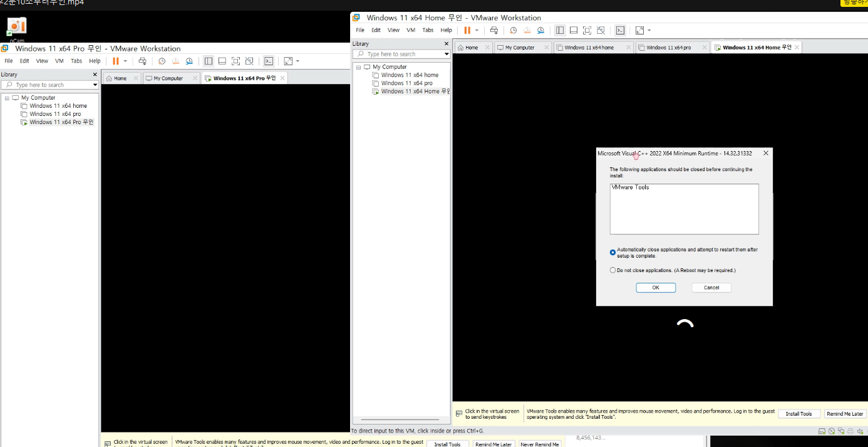Open Edit menu in Pro 무인 window
This screenshot has width=868, height=447.
pyautogui.click(x=24, y=61)
